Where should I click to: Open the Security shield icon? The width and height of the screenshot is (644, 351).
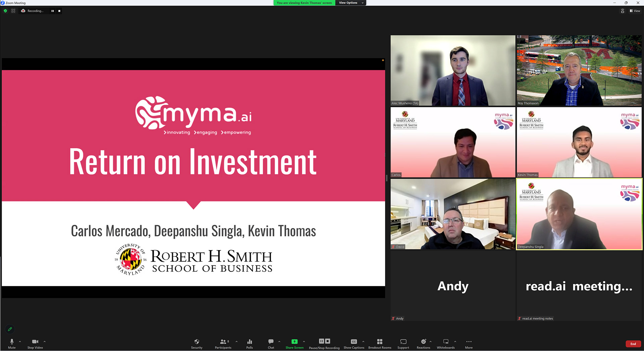[197, 342]
